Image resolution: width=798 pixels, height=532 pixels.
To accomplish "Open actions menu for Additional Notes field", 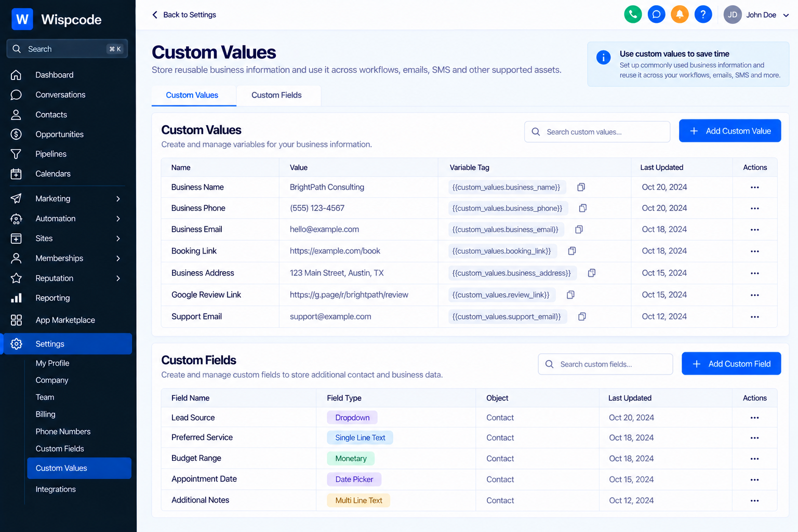I will point(755,501).
